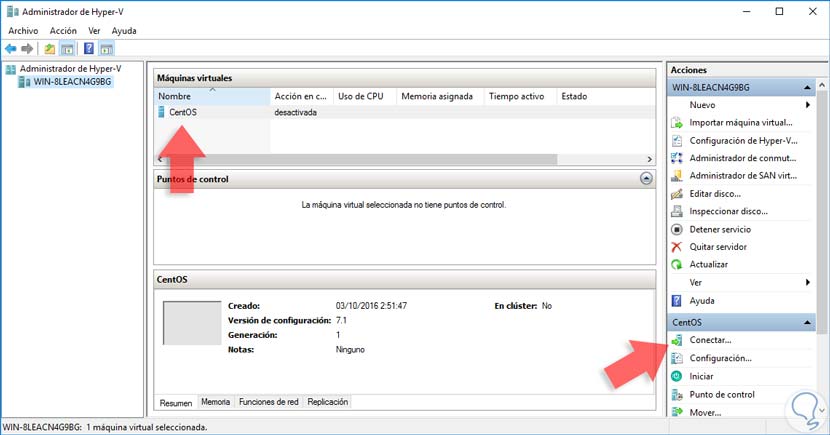The height and width of the screenshot is (435, 830).
Task: Collapse the CentOS actions section
Action: tap(807, 322)
